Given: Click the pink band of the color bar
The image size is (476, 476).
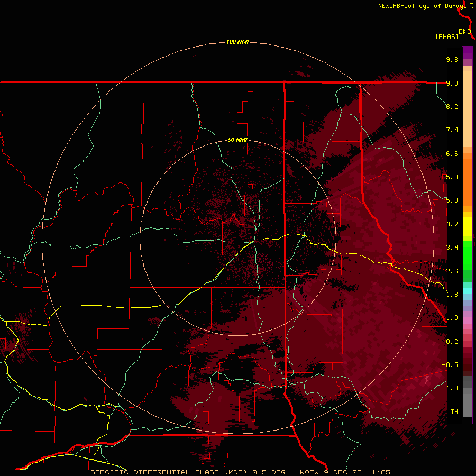Looking at the screenshot, I should (x=467, y=321).
